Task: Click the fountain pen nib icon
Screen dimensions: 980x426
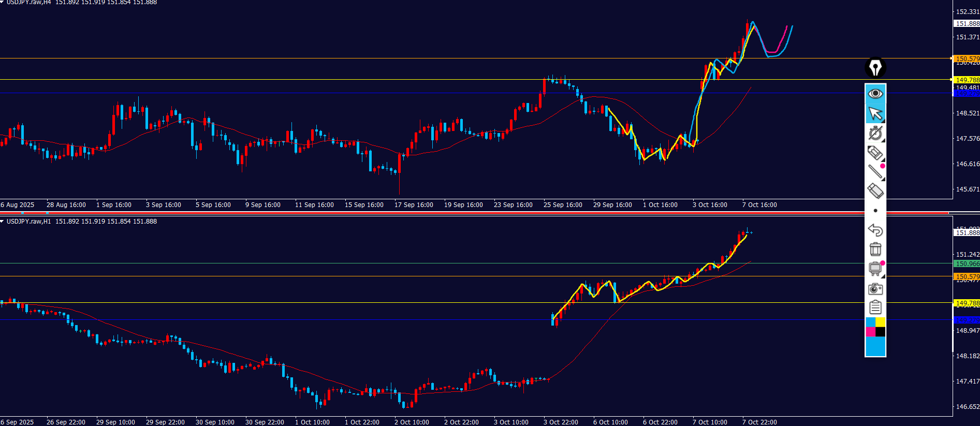Action: coord(875,67)
